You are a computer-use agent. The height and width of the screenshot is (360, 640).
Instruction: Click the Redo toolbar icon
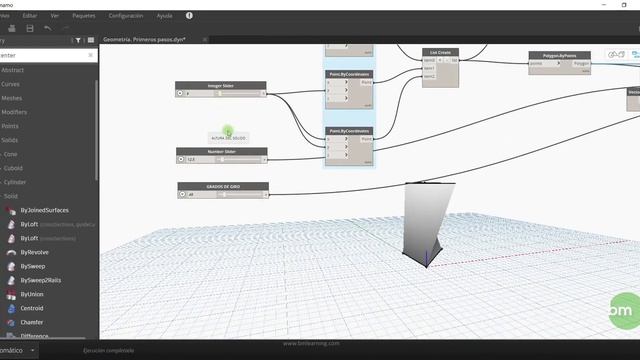(66, 28)
